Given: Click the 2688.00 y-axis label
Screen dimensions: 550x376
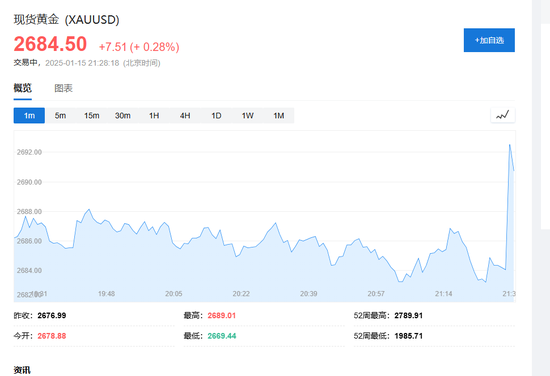Looking at the screenshot, I should point(29,212).
